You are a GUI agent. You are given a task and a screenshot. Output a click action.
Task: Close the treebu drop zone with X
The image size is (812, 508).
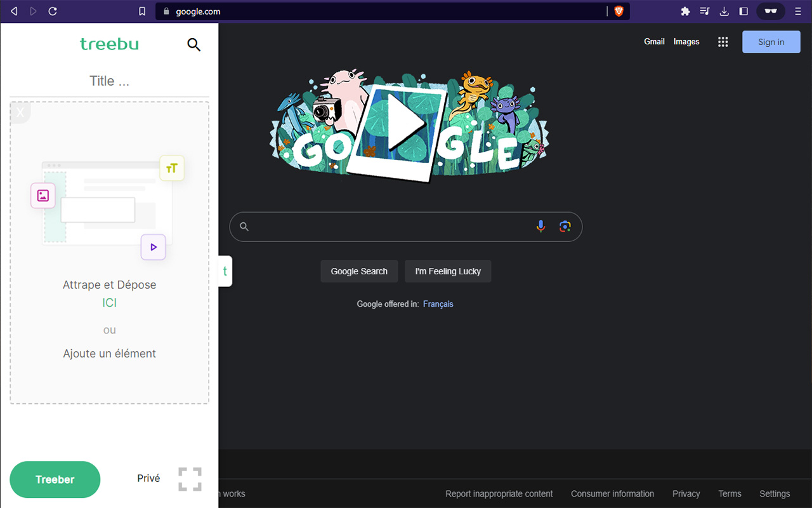(x=20, y=113)
